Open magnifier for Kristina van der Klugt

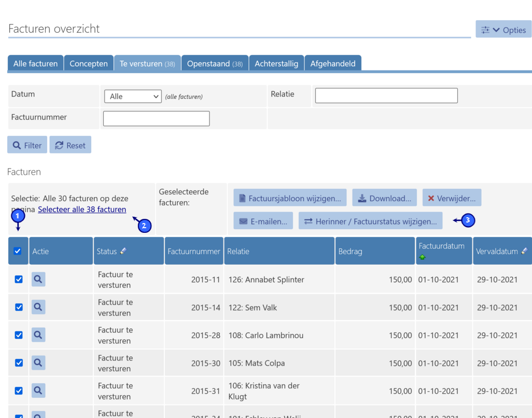click(38, 391)
